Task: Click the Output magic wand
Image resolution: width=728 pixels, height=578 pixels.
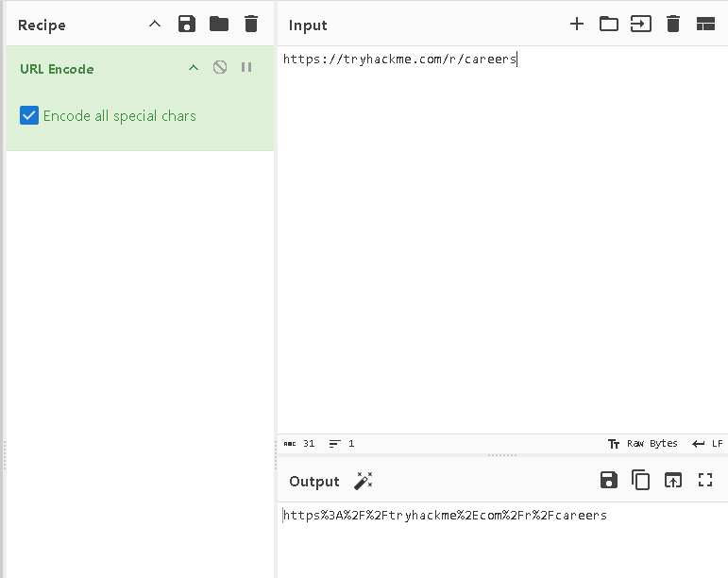Action: pos(364,481)
